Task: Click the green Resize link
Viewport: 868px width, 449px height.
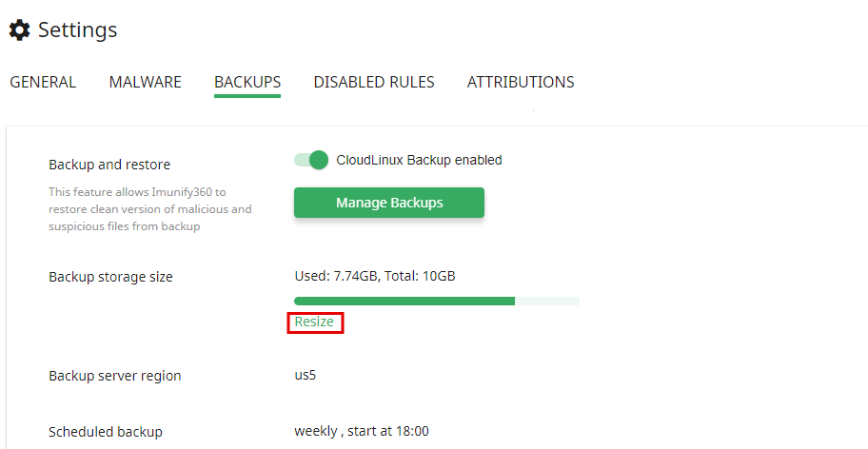Action: click(314, 322)
